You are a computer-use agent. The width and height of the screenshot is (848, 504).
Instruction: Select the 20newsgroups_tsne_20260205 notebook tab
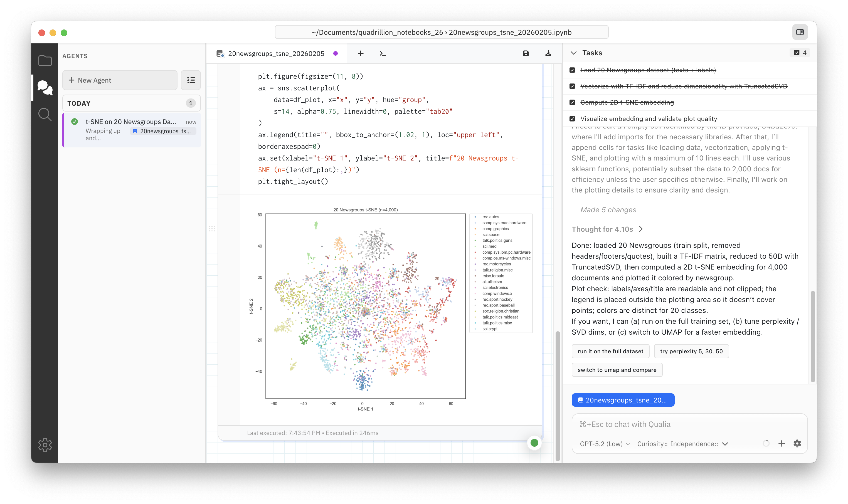(x=276, y=54)
